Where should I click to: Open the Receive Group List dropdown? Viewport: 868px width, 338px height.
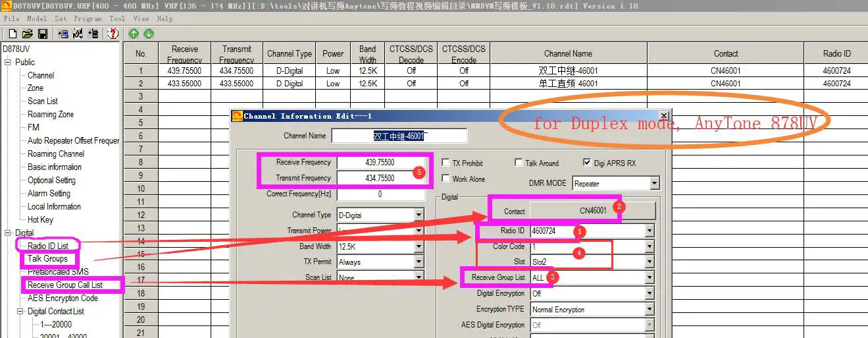pos(650,278)
